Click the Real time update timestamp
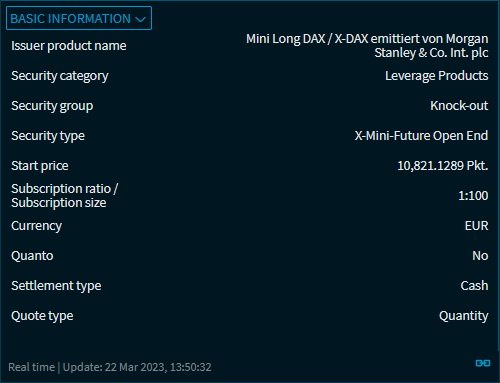 (x=110, y=367)
